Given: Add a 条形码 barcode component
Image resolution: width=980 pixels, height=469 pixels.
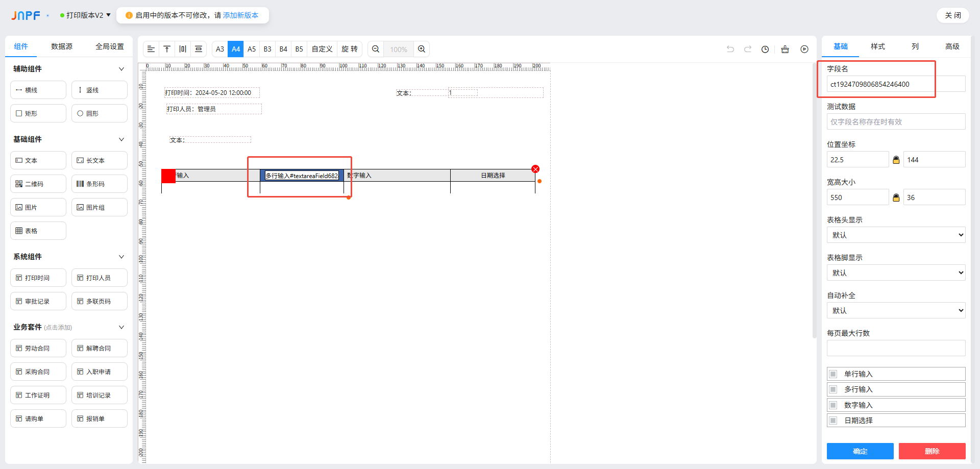Looking at the screenshot, I should (100, 184).
